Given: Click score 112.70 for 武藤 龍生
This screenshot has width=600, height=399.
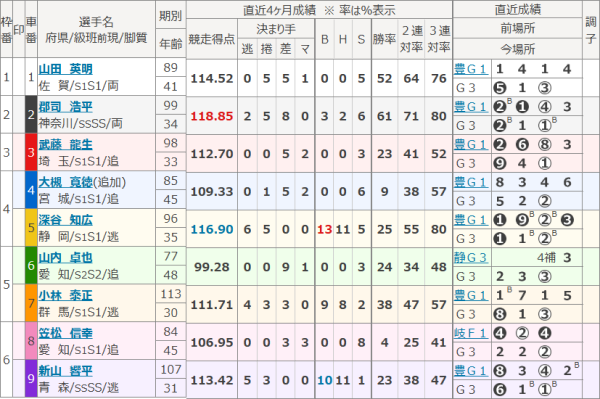Looking at the screenshot, I should pyautogui.click(x=212, y=154).
